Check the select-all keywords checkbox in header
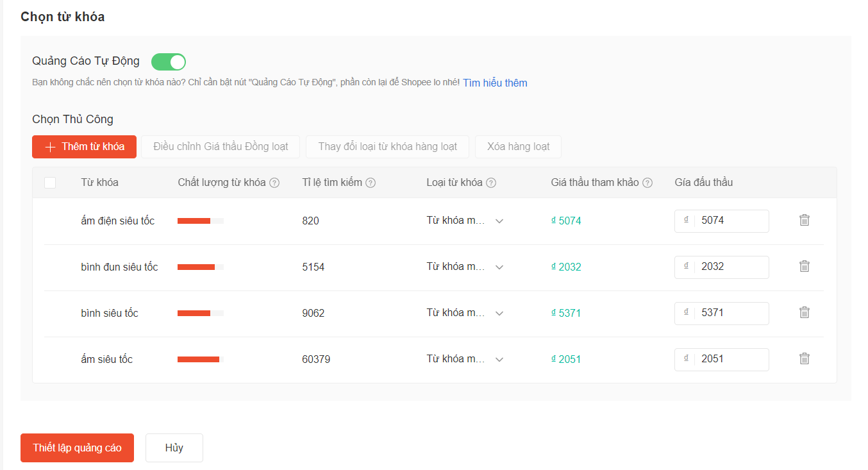 [50, 183]
